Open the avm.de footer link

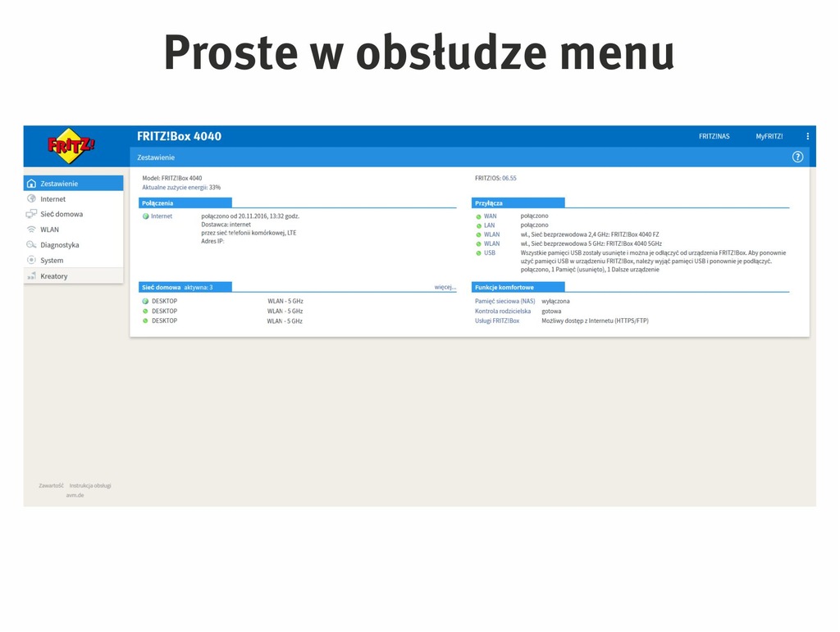pyautogui.click(x=75, y=495)
